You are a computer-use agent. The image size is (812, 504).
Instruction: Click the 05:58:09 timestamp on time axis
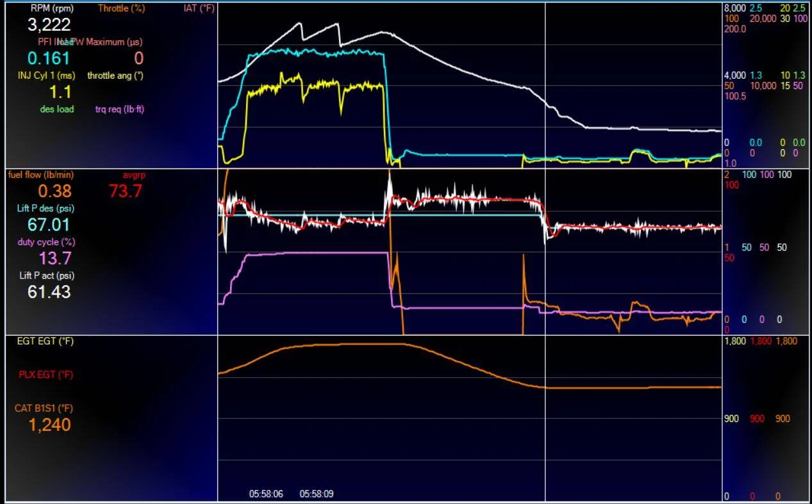(317, 494)
